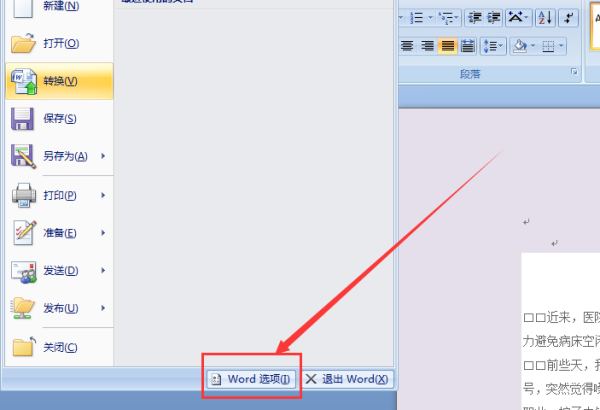Click the 关闭(C) close document item
Viewport: 600px width, 410px height.
click(x=59, y=347)
